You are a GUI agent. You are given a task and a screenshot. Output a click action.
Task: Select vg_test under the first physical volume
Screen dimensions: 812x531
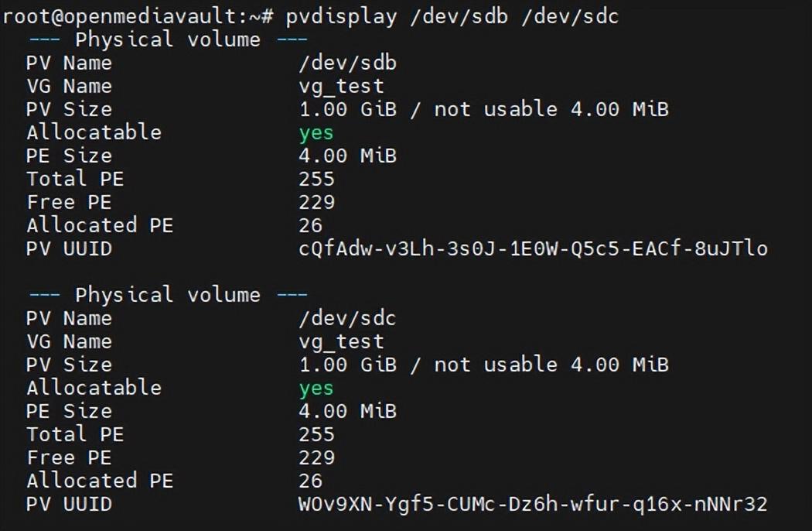341,87
